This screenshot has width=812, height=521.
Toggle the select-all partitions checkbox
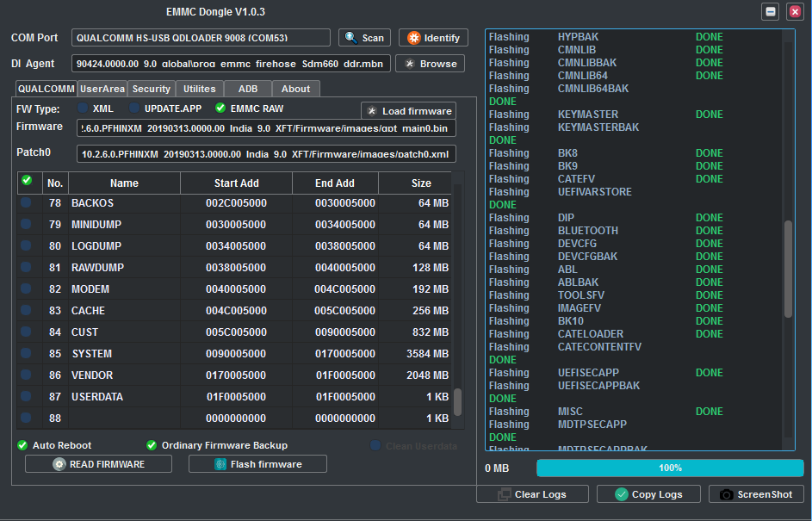[27, 180]
